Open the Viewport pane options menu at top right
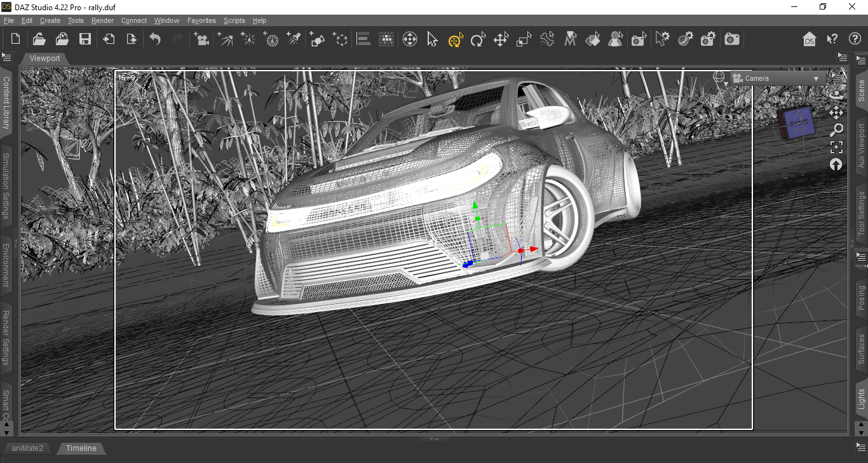 [x=843, y=58]
